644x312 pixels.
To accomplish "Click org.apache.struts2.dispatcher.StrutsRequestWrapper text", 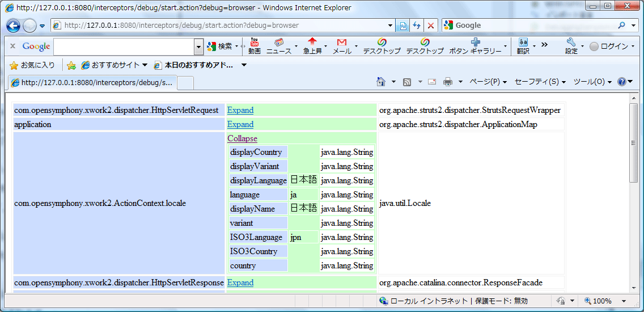I will 470,110.
